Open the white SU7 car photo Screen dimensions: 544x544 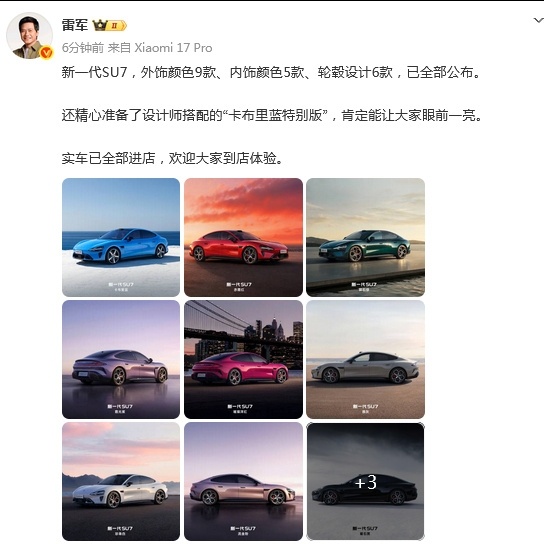pos(121,482)
